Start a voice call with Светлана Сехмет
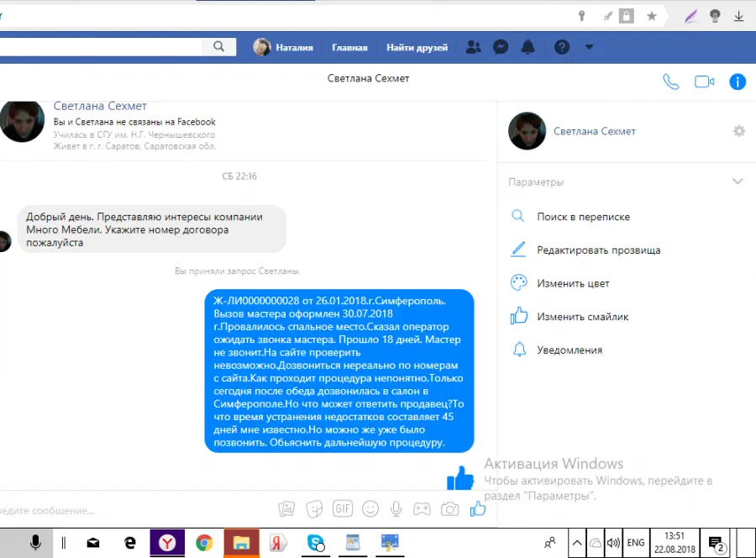Image resolution: width=756 pixels, height=558 pixels. pyautogui.click(x=670, y=82)
